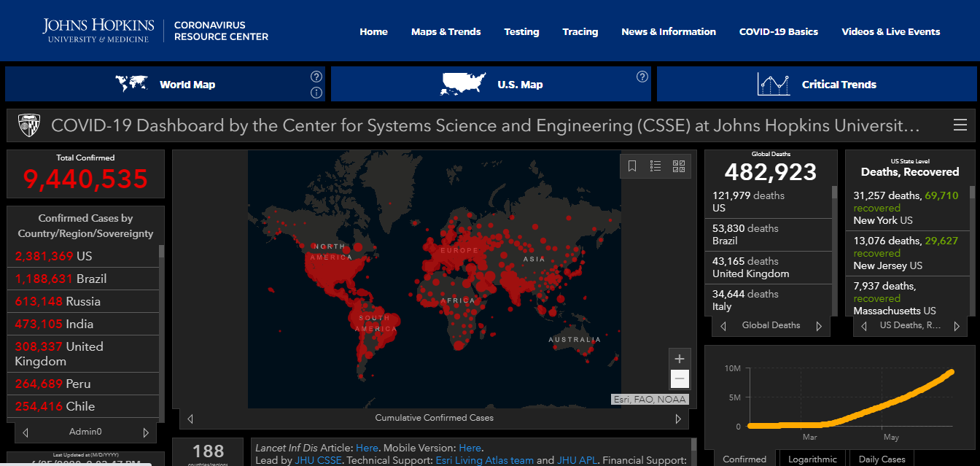Select India row with 473,105 cases
980x466 pixels.
(83, 324)
